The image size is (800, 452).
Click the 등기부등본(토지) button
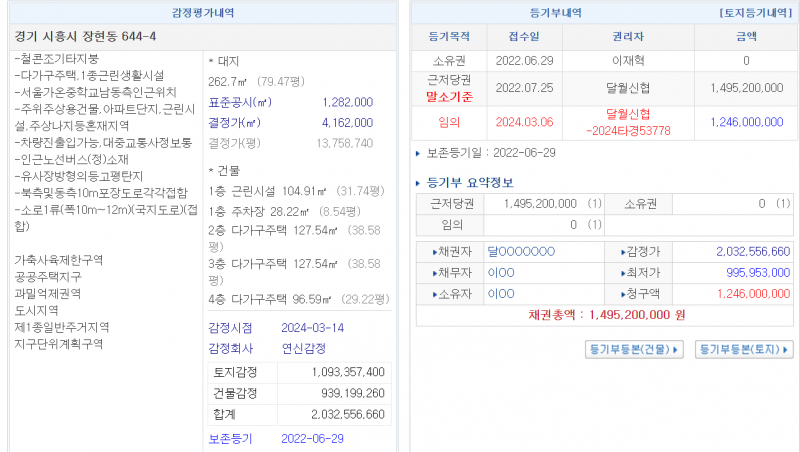(744, 350)
